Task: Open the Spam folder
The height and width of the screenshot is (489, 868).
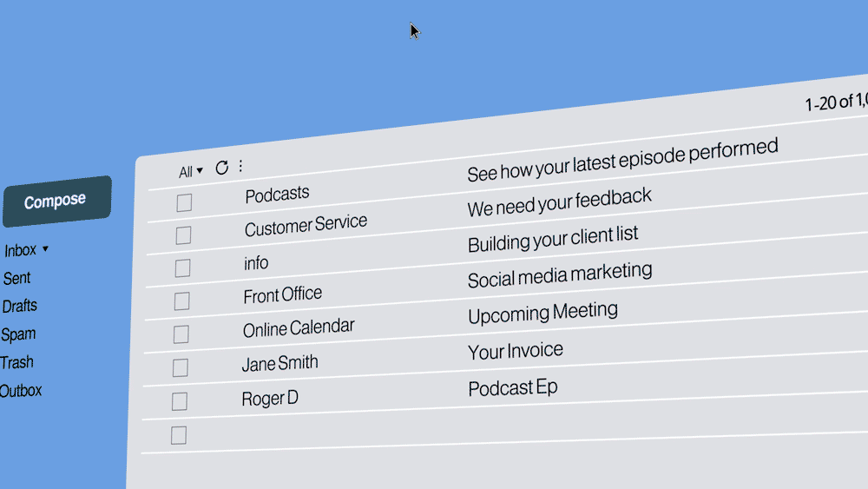Action: click(x=18, y=334)
